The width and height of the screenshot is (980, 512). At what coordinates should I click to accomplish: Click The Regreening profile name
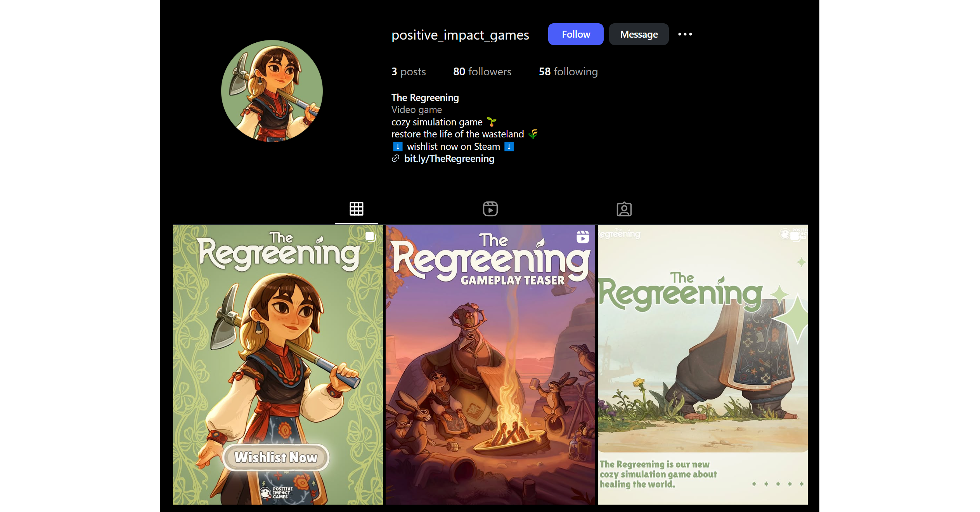pos(425,97)
